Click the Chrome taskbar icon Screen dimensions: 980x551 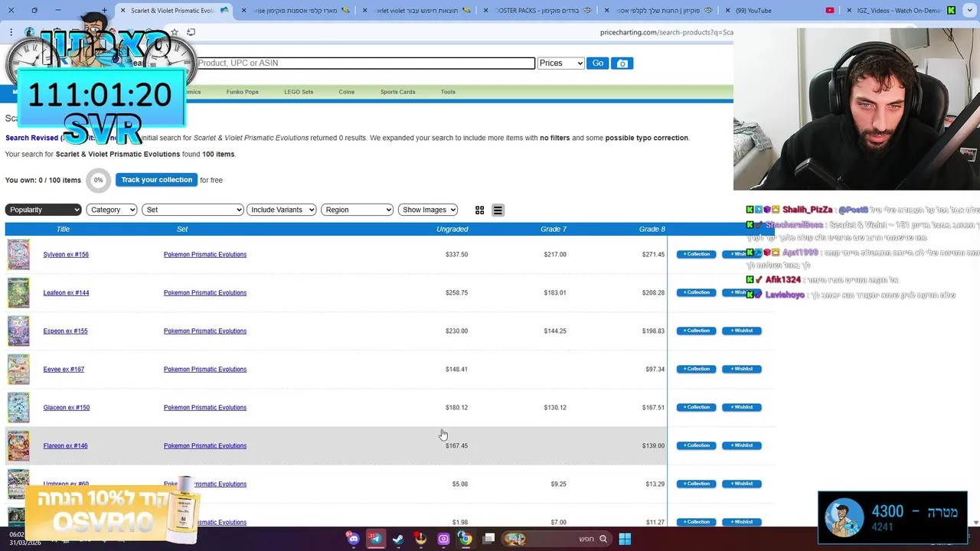pos(465,539)
